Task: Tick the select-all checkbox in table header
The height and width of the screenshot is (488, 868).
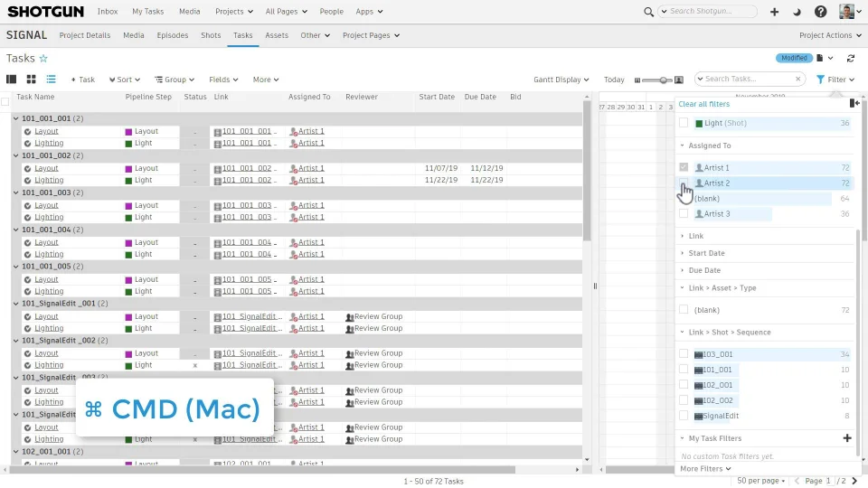Action: (x=5, y=102)
